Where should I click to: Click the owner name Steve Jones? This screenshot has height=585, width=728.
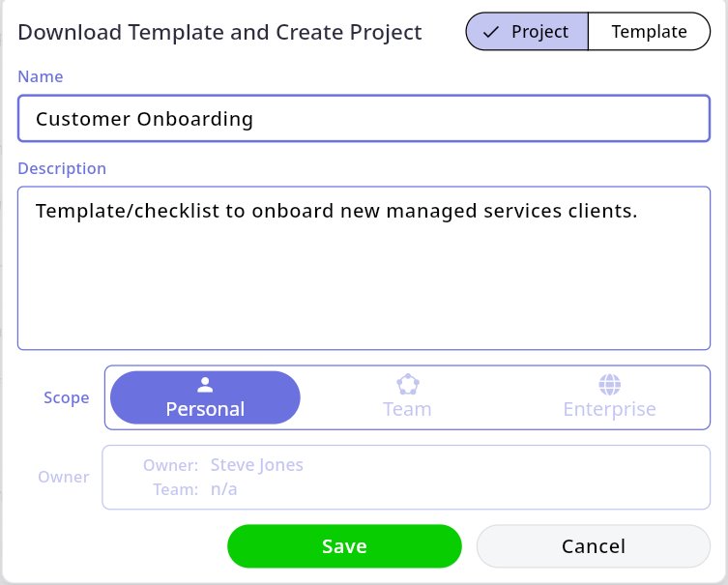coord(256,465)
